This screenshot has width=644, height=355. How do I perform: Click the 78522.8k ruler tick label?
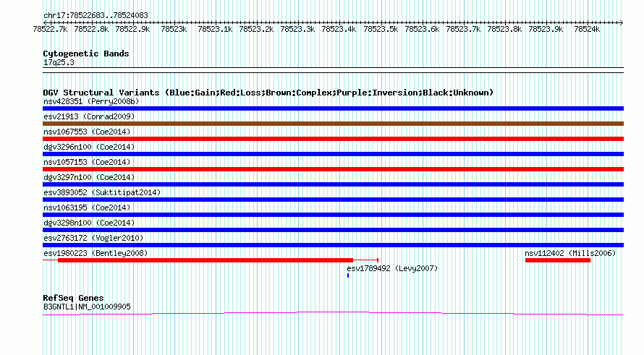(x=91, y=30)
